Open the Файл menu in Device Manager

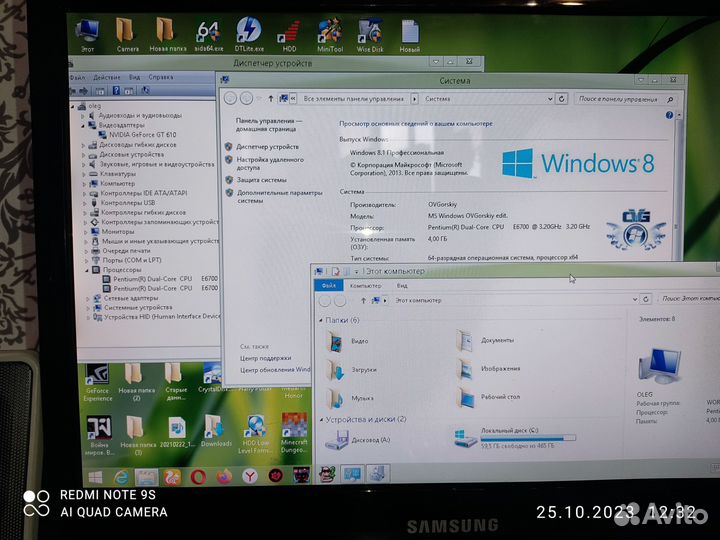pyautogui.click(x=78, y=78)
